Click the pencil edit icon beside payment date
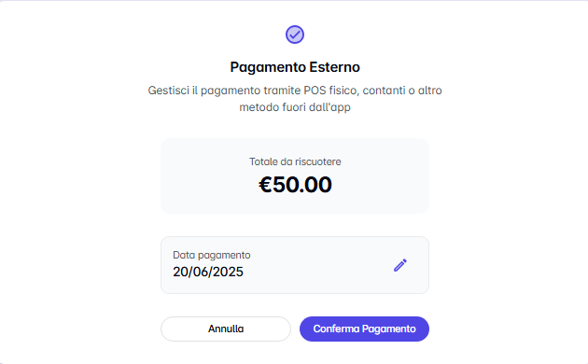 pos(400,265)
